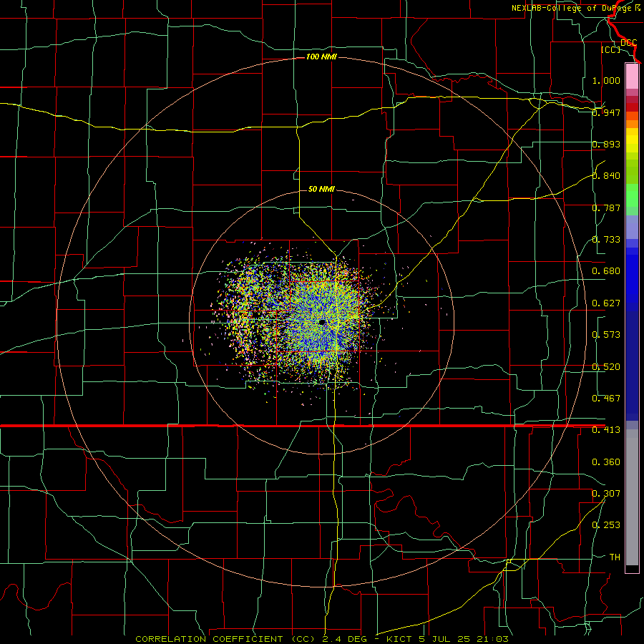Click the black radar site dot at center

(x=322, y=323)
